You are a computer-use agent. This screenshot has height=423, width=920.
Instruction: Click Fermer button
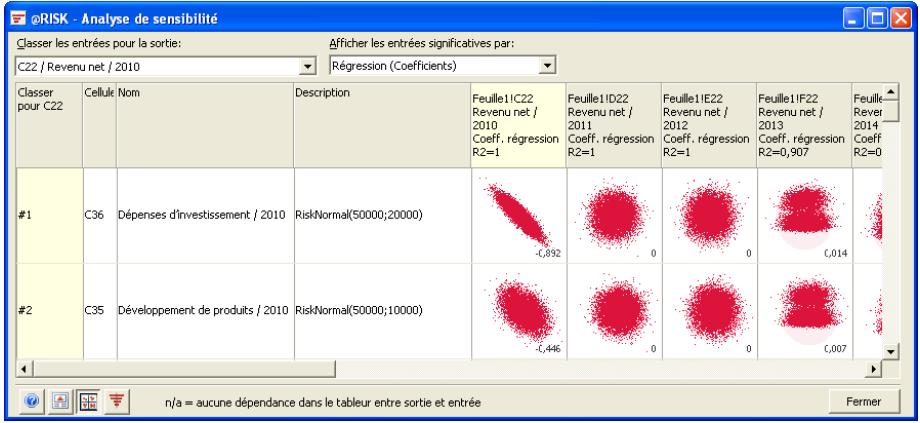point(863,402)
